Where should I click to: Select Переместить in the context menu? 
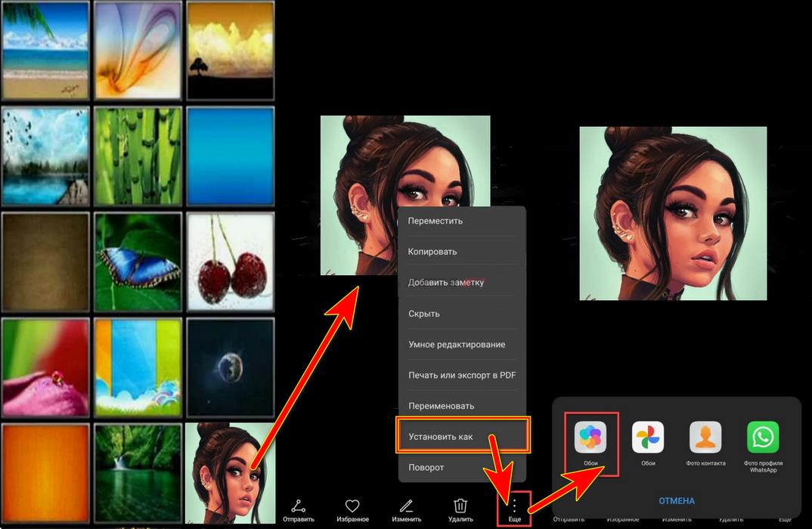(x=462, y=221)
